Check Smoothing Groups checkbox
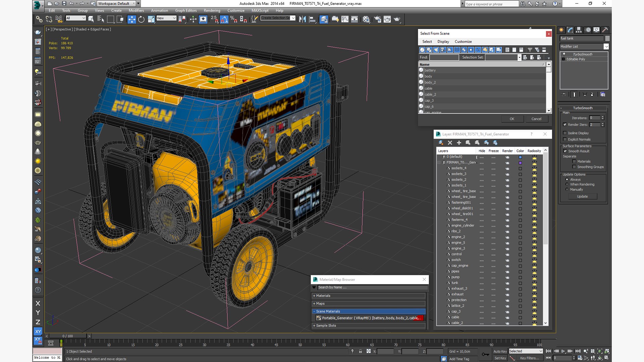644x362 pixels. 574,167
